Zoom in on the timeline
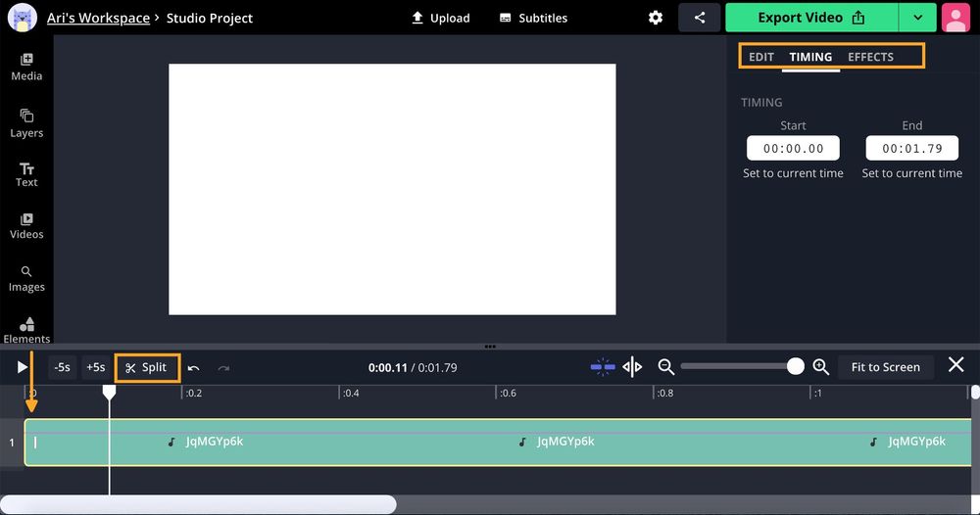The width and height of the screenshot is (980, 515). coord(821,367)
